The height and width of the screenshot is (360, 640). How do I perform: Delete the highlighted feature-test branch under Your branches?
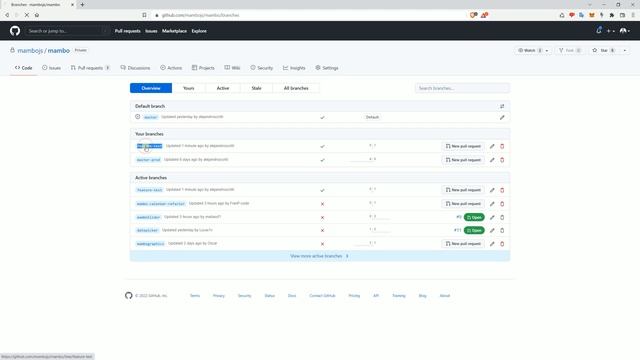pos(502,146)
